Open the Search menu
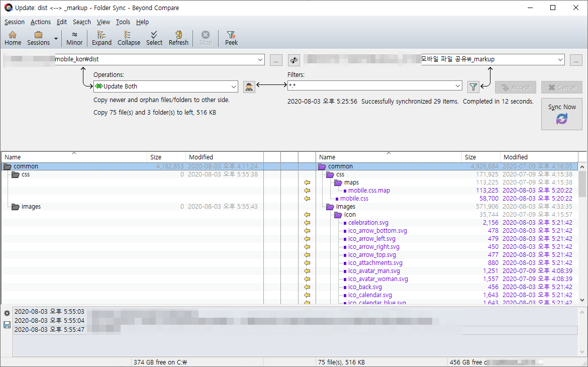Image resolution: width=588 pixels, height=367 pixels. pyautogui.click(x=82, y=22)
